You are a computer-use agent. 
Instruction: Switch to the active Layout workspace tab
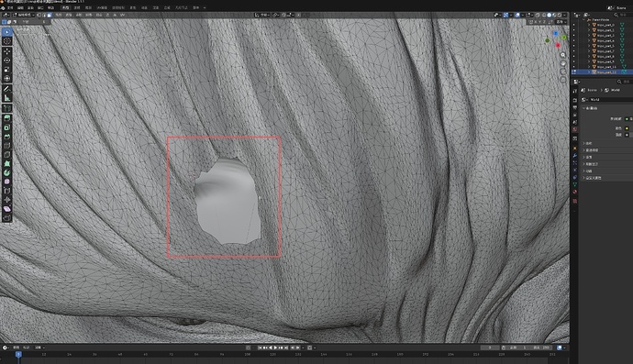pos(65,7)
